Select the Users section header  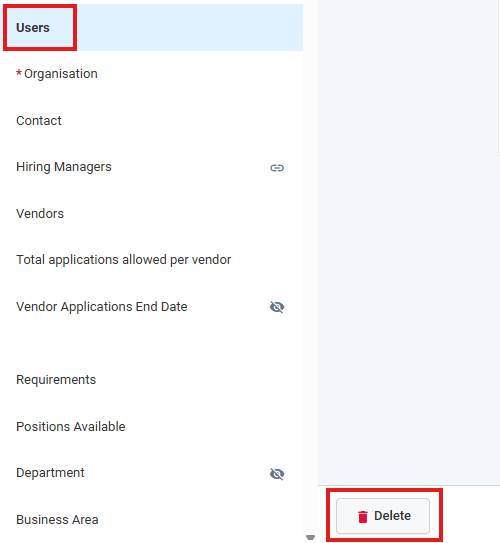(x=33, y=28)
